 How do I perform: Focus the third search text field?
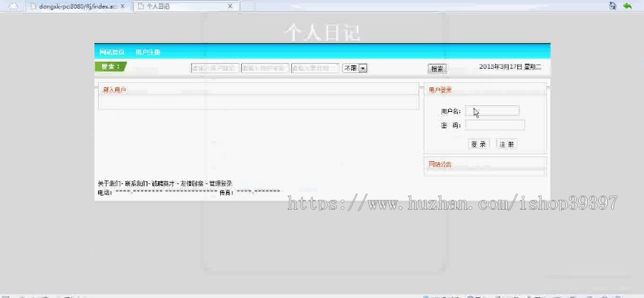316,68
